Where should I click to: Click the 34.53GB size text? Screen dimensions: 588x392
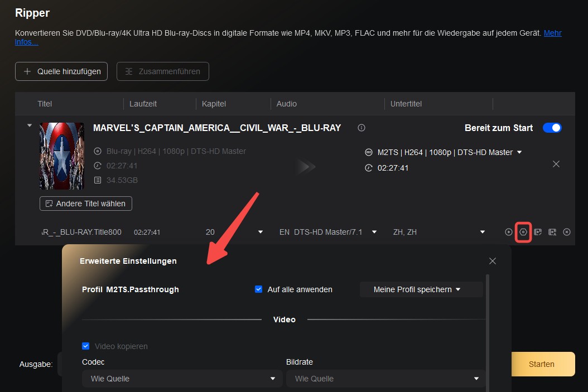click(122, 180)
